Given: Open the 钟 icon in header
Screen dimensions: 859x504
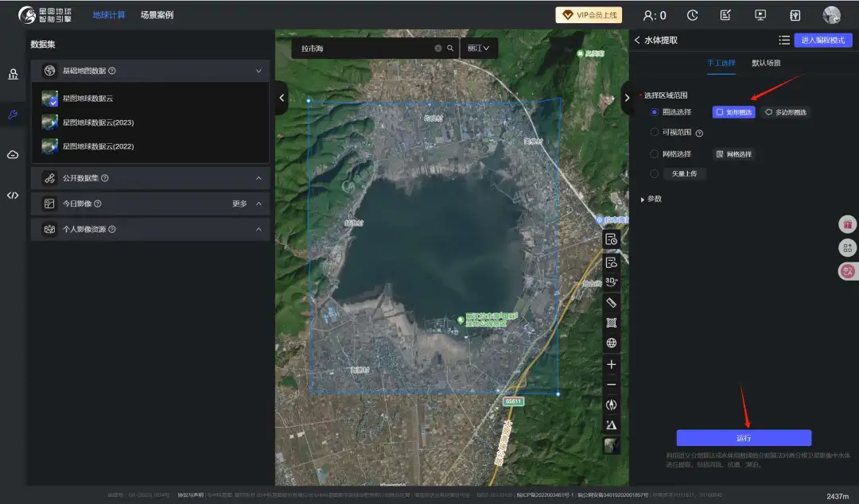Looking at the screenshot, I should pos(795,15).
